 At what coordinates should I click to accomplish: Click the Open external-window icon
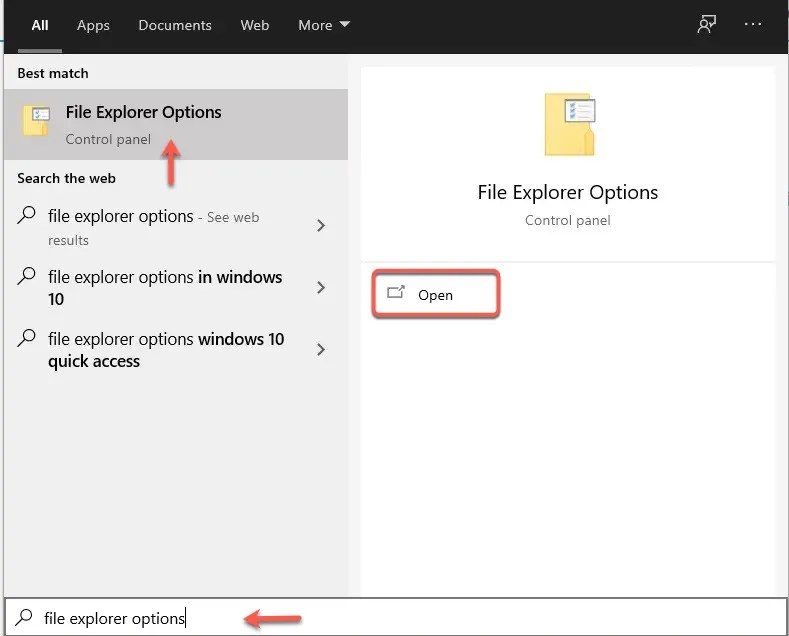click(x=396, y=292)
